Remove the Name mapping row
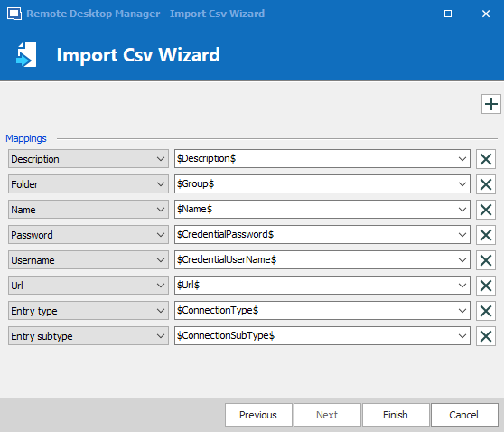The image size is (504, 432). [x=486, y=210]
